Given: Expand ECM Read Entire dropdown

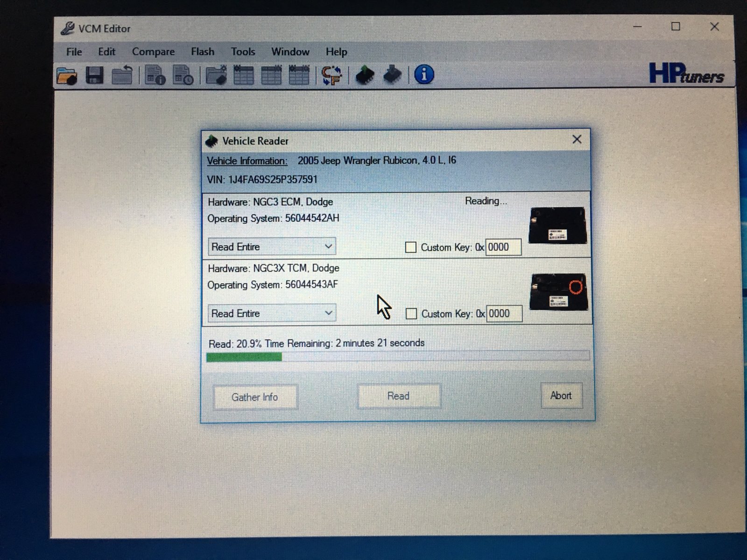Looking at the screenshot, I should coord(328,246).
